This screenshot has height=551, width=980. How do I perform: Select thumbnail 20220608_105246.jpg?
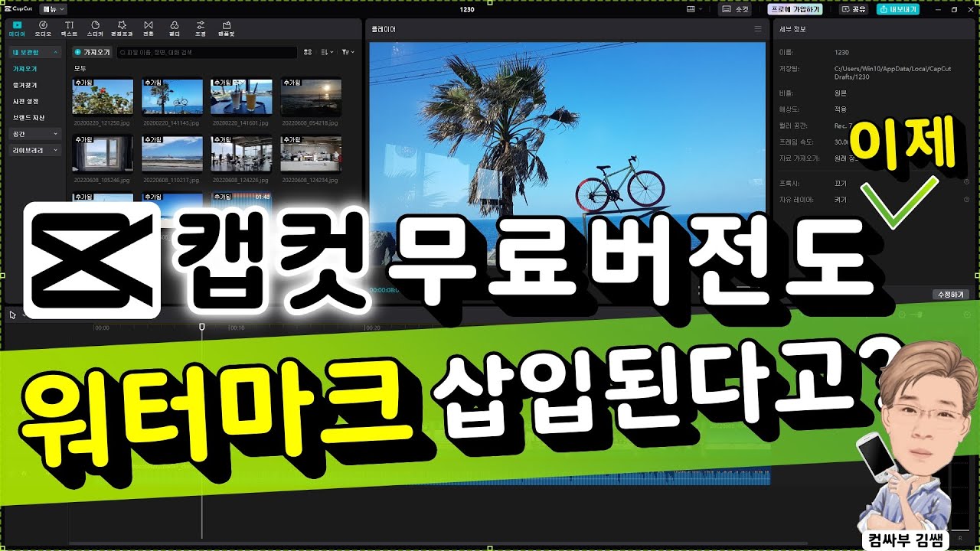pos(103,154)
